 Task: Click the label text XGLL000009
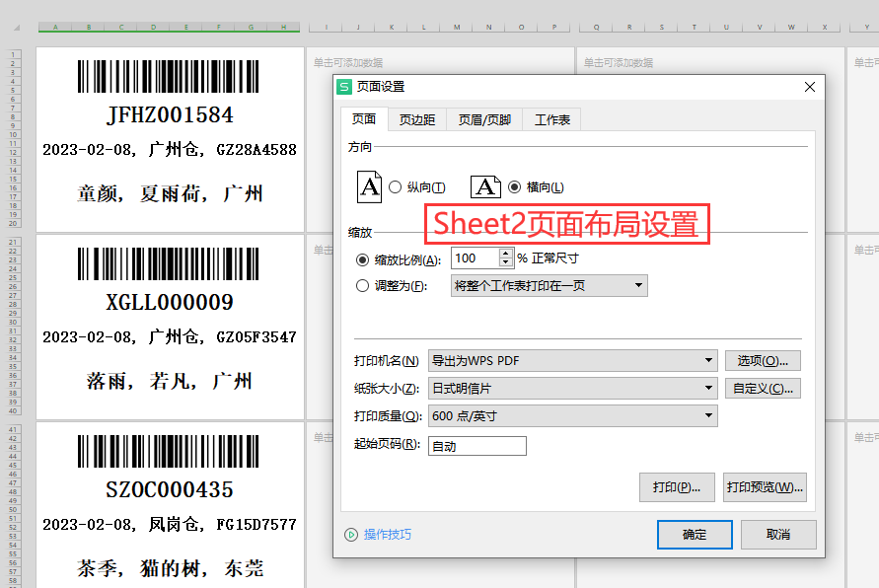[170, 303]
